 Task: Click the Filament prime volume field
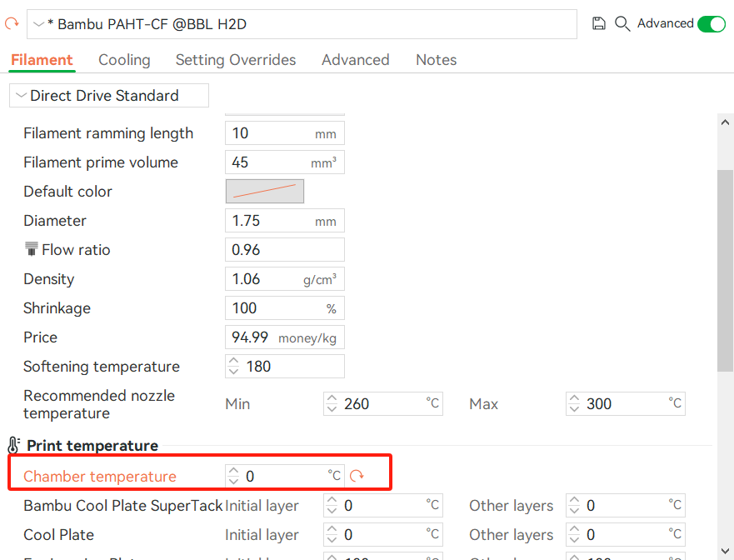[x=285, y=162]
